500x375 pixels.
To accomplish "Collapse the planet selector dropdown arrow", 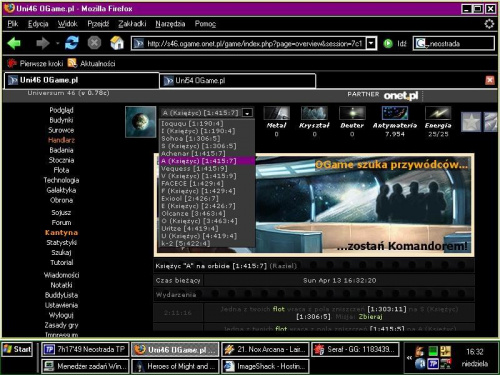I will 247,113.
